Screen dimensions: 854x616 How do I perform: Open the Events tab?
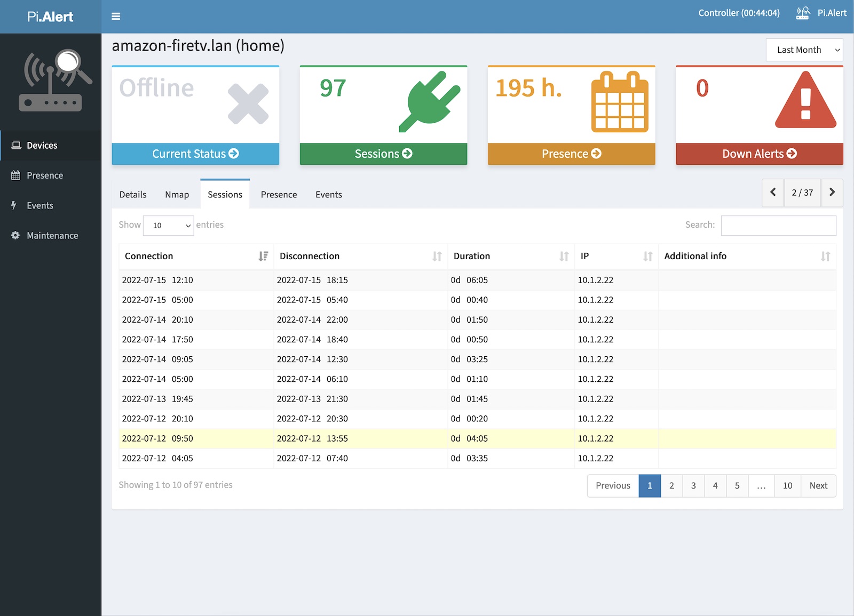(328, 195)
